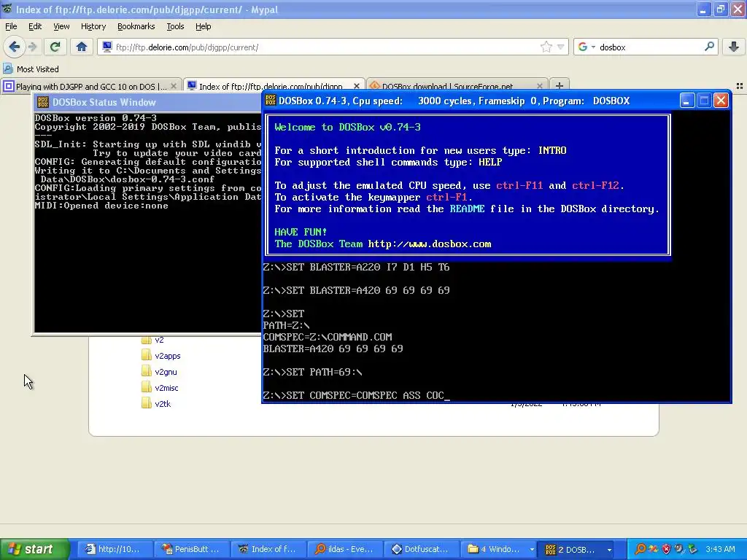
Task: Open the downloads arrow button
Action: click(734, 47)
